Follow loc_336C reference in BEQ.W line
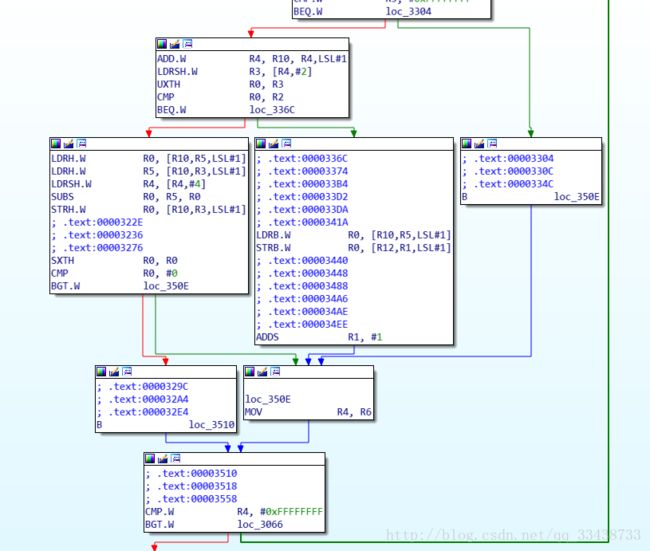Image resolution: width=650 pixels, height=551 pixels. point(272,110)
